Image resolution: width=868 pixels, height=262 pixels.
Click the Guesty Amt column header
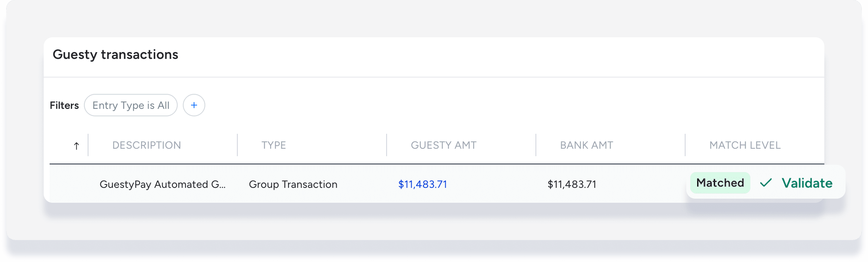pyautogui.click(x=444, y=145)
